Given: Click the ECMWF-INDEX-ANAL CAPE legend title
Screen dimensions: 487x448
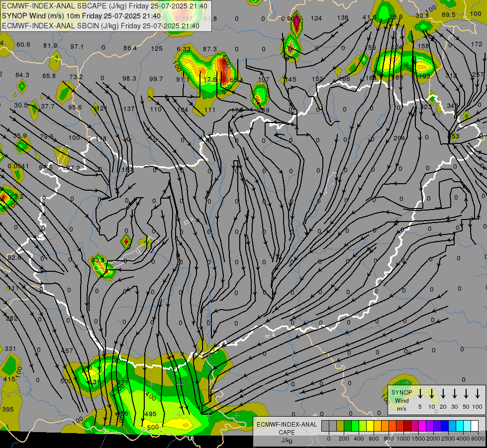Looking at the screenshot, I should click(x=287, y=429).
